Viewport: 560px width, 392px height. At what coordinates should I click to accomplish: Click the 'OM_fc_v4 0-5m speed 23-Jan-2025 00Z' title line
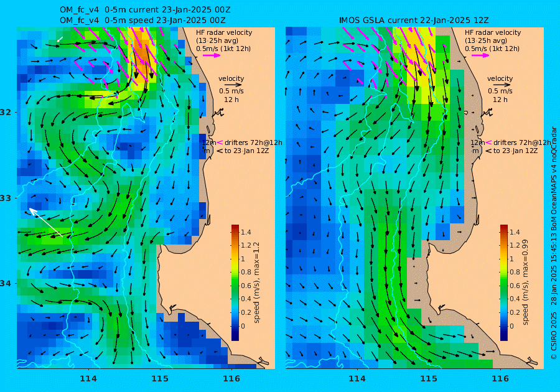pyautogui.click(x=142, y=21)
